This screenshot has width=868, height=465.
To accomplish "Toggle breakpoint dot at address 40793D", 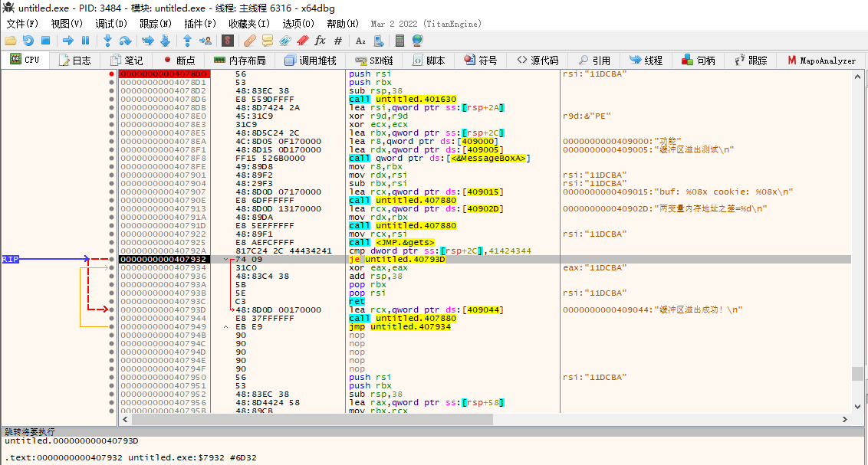I will tap(111, 310).
